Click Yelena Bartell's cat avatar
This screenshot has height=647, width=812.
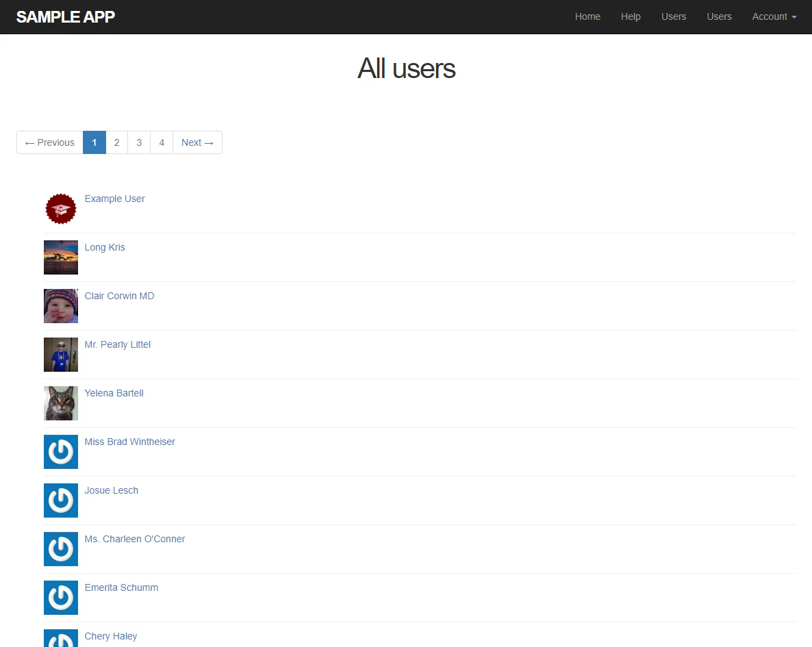(x=60, y=403)
